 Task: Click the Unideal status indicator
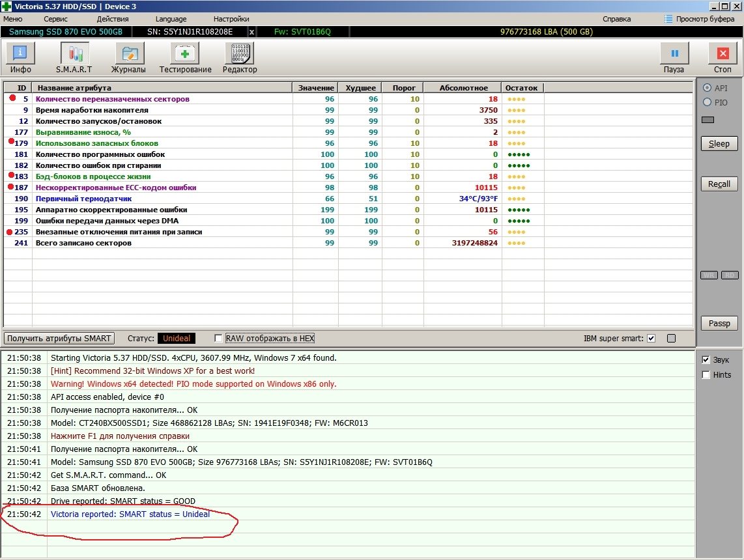click(x=176, y=338)
